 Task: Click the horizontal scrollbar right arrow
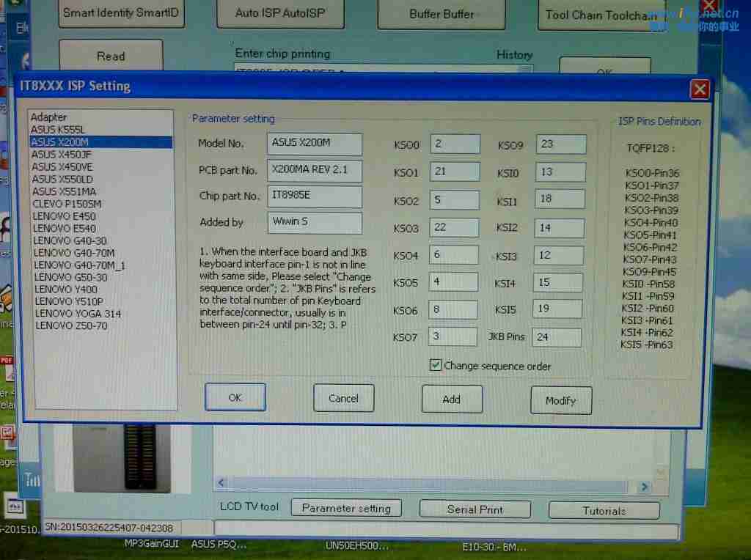(x=643, y=486)
